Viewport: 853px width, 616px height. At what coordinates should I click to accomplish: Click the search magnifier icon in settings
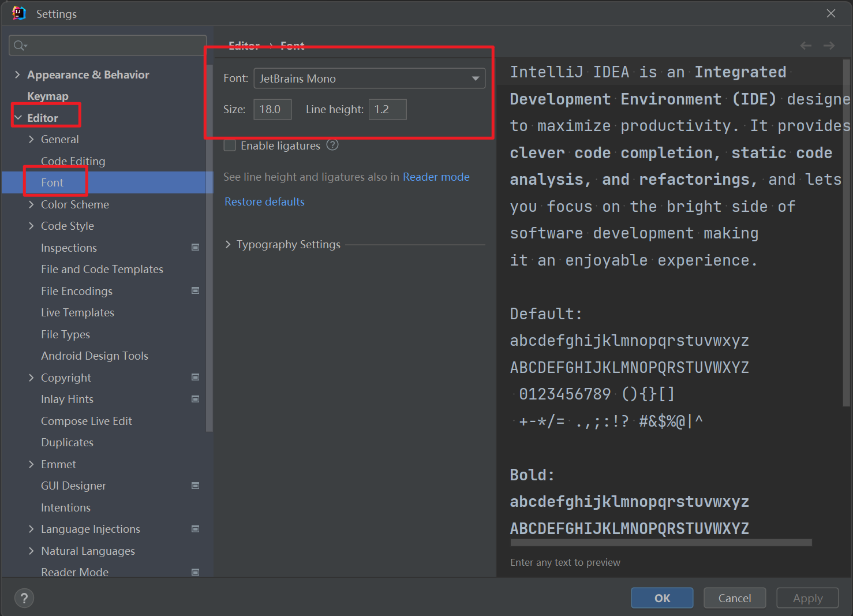click(20, 46)
